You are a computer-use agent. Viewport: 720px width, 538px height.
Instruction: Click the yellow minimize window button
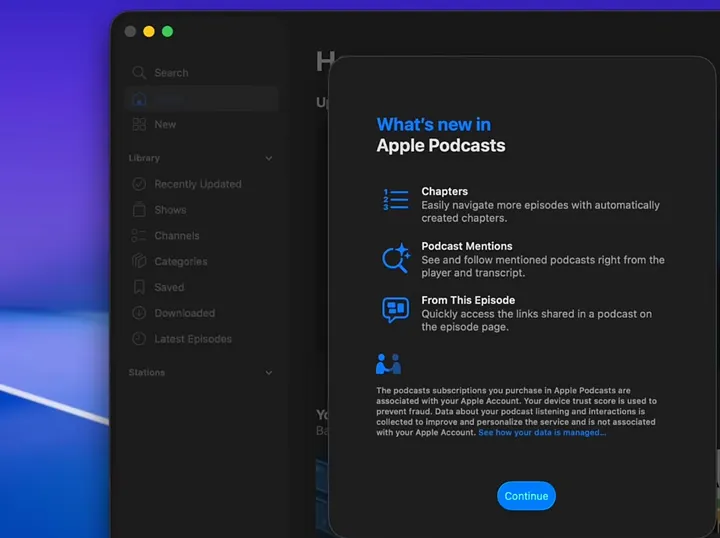149,31
